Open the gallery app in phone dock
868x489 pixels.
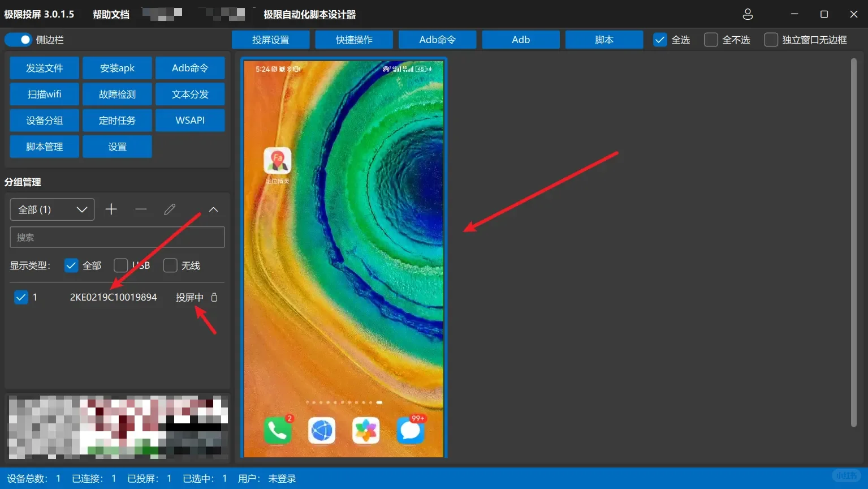366,431
